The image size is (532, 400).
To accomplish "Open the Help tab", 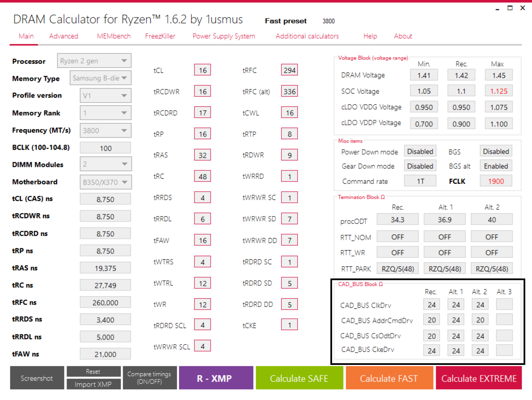I will click(x=370, y=36).
